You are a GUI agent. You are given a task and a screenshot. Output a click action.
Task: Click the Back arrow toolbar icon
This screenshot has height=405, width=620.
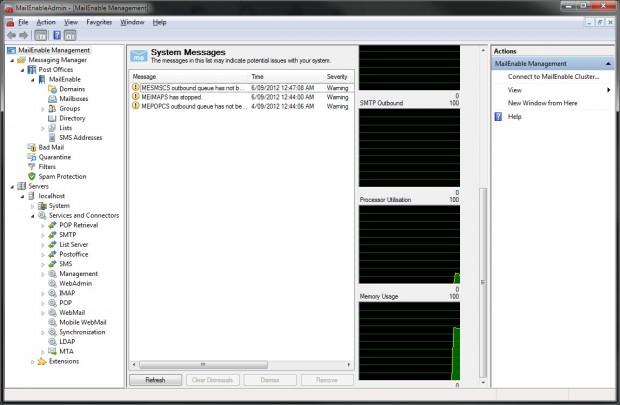[11, 35]
